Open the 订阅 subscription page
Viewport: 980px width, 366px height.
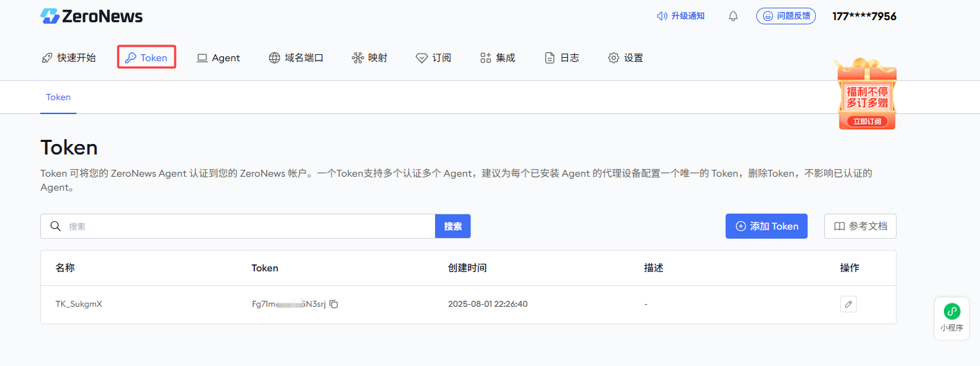click(x=434, y=58)
